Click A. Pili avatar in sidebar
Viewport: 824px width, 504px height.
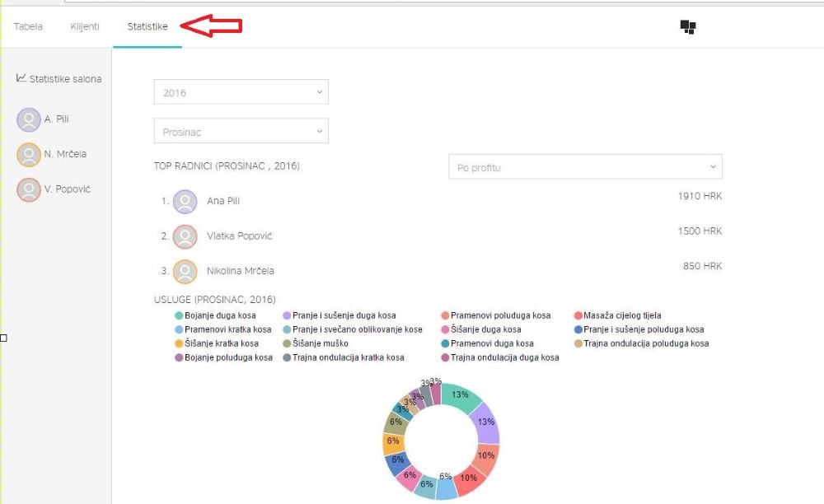pyautogui.click(x=29, y=120)
